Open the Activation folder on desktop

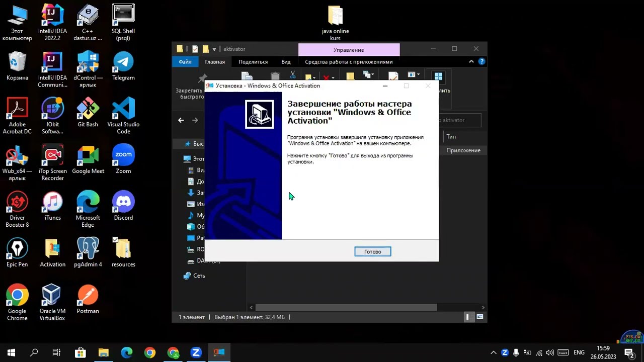pyautogui.click(x=52, y=253)
